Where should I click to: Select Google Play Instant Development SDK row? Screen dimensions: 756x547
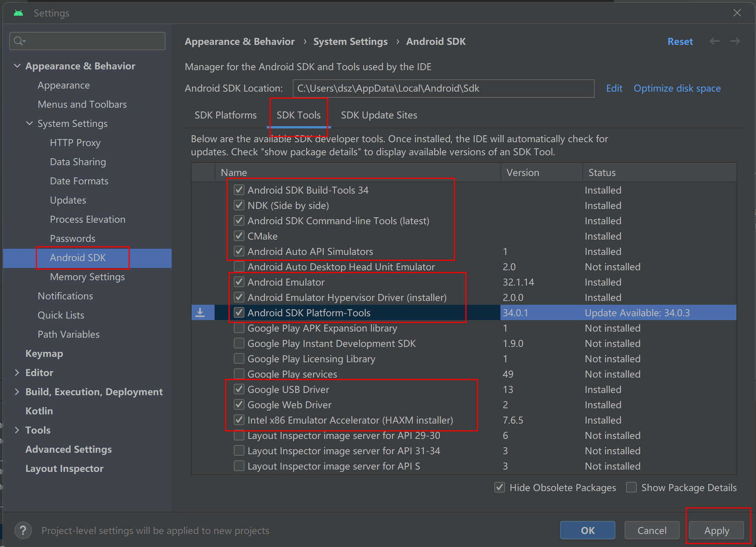332,343
